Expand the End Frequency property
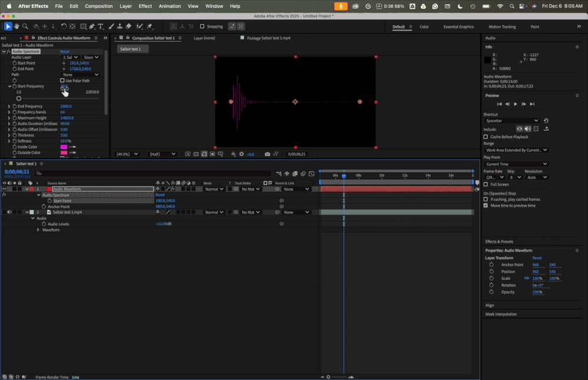This screenshot has width=588, height=380. tap(9, 106)
